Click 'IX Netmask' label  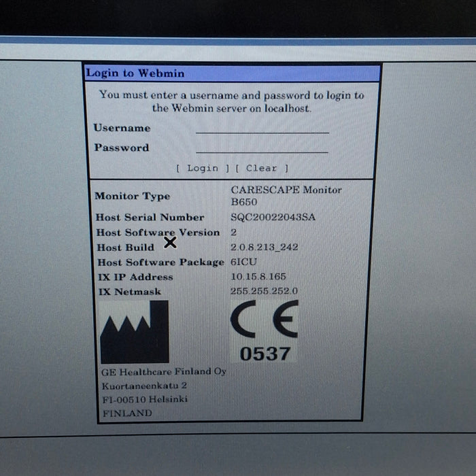pos(130,292)
